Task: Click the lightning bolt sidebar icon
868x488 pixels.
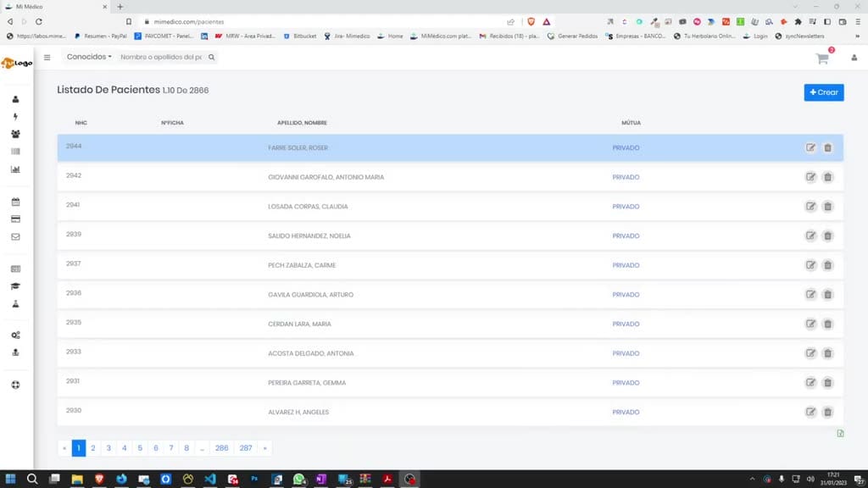Action: coord(15,117)
